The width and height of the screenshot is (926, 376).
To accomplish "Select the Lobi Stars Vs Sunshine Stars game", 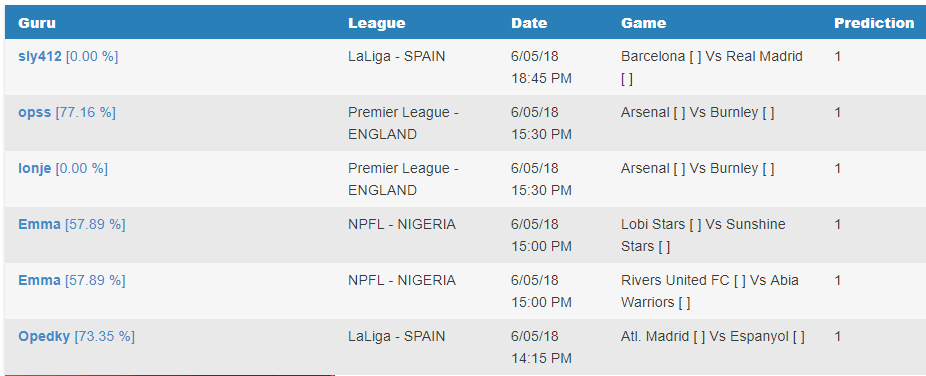I will [703, 235].
